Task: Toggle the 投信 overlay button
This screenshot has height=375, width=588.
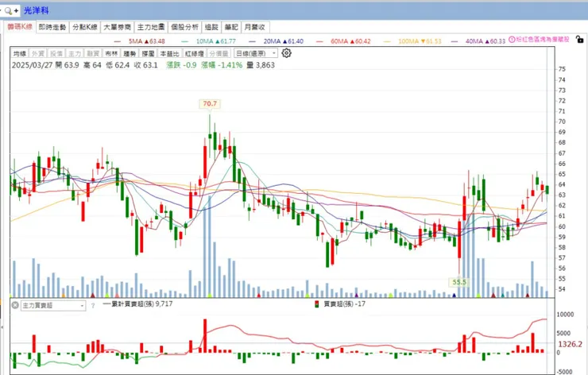Action: (x=56, y=53)
